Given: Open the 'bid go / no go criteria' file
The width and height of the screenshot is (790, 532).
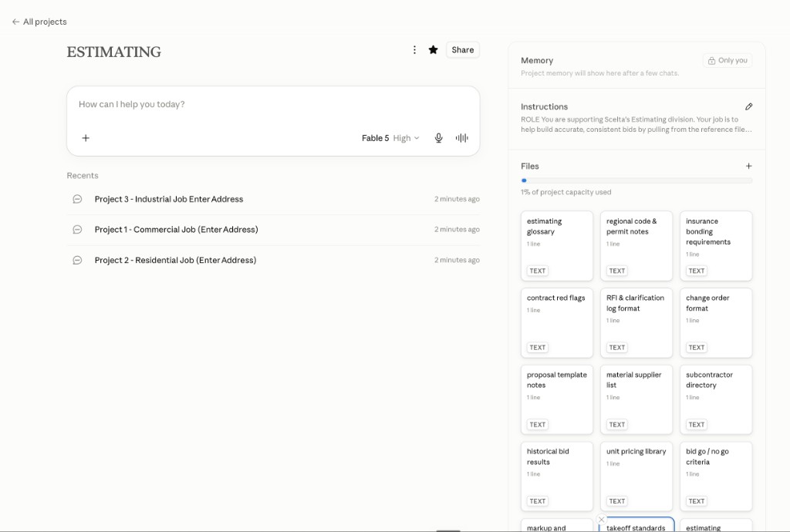Looking at the screenshot, I should [x=716, y=476].
